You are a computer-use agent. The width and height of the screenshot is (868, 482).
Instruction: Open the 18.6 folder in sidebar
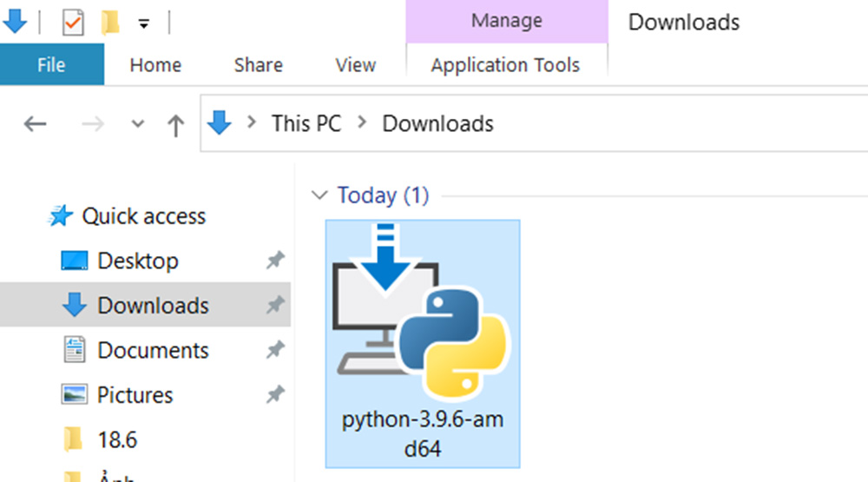pyautogui.click(x=117, y=440)
